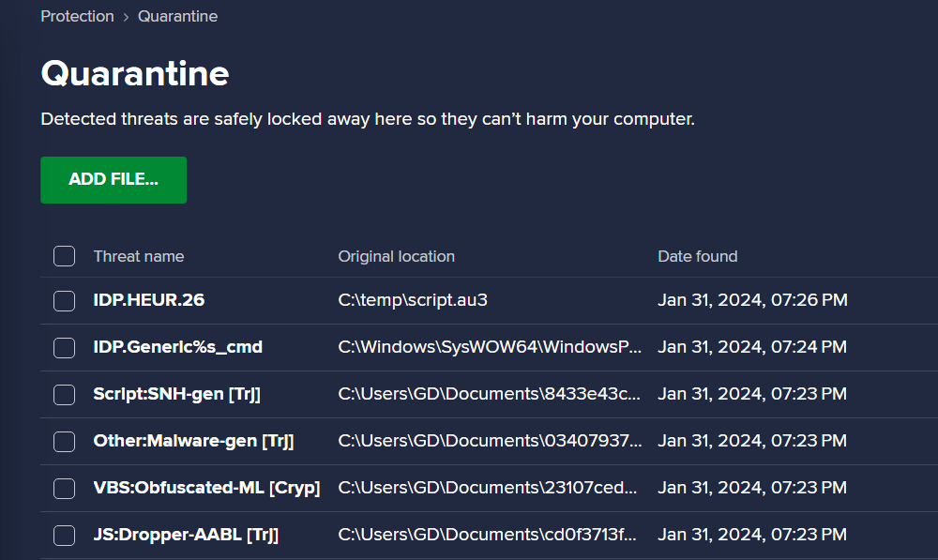Open the Protection breadcrumb link

(77, 16)
